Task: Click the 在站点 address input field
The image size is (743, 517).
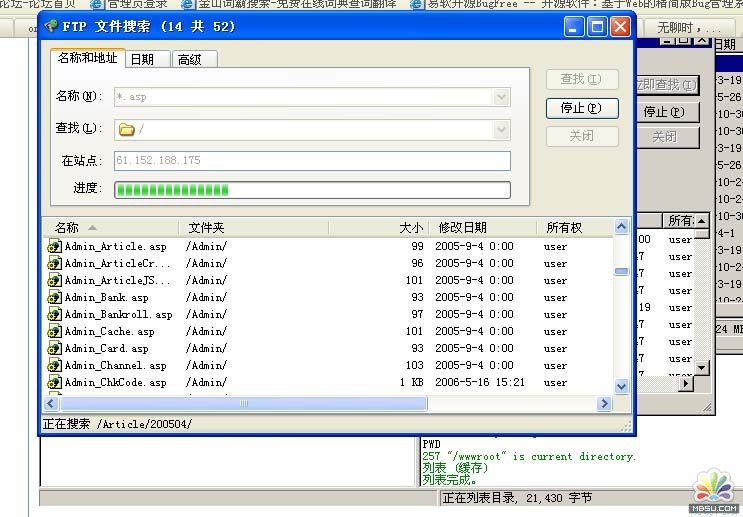Action: (312, 160)
